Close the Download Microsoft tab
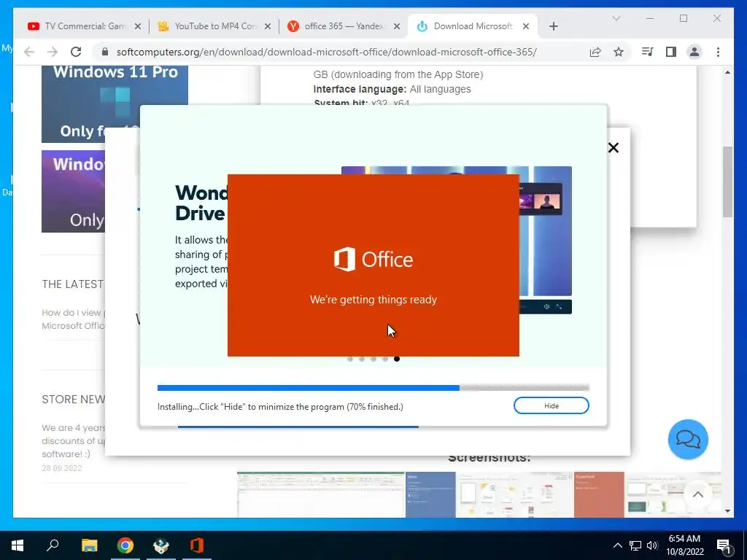The height and width of the screenshot is (560, 747). point(526,26)
